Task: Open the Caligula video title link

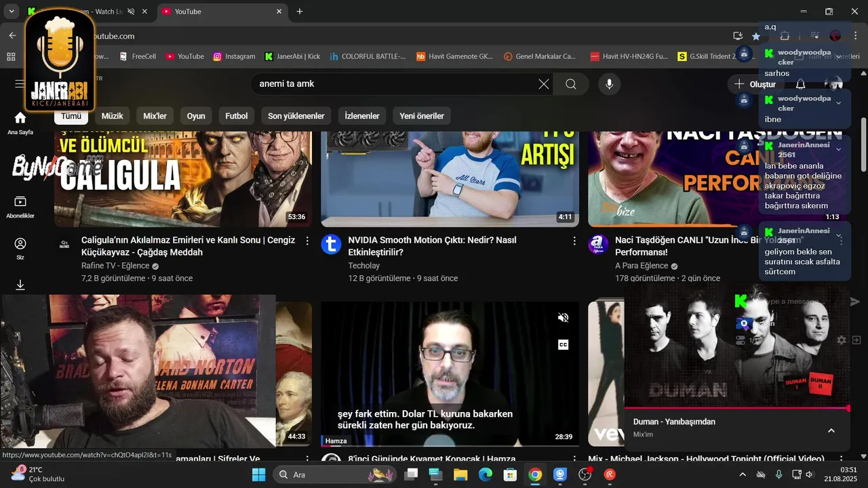Action: [189, 246]
